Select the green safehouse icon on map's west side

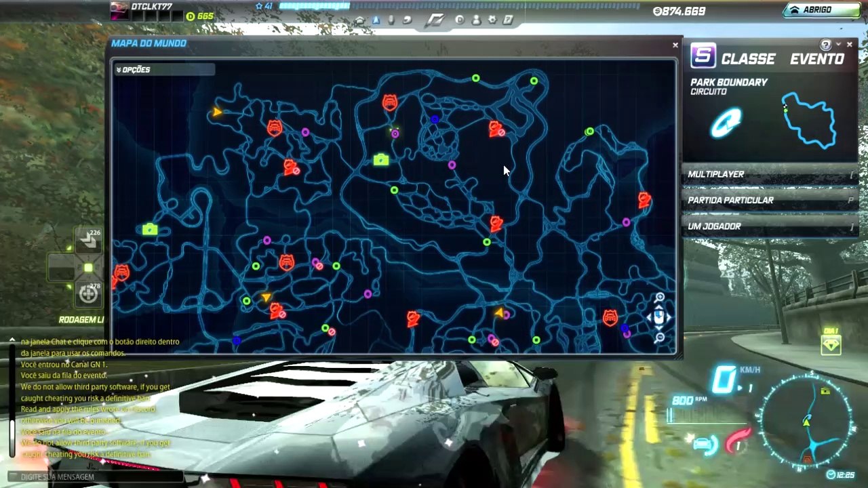pos(150,230)
